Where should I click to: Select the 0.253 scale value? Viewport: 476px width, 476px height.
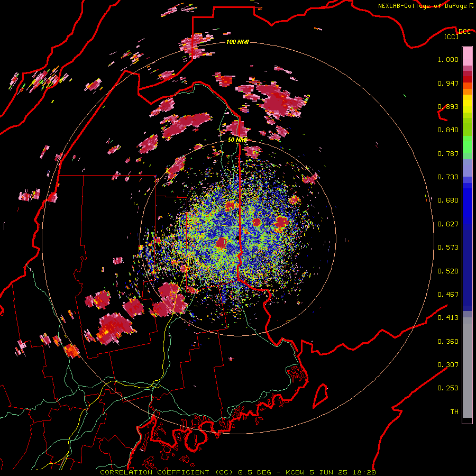coord(448,388)
